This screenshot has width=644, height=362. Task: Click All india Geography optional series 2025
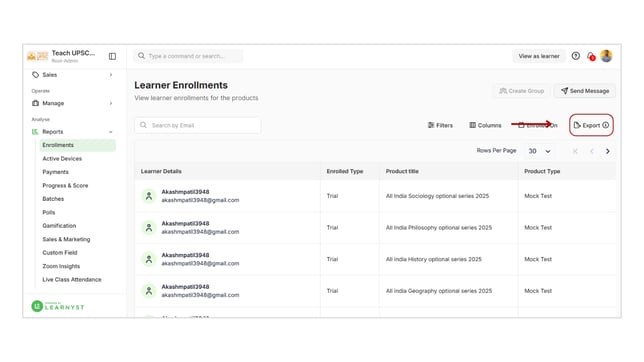tap(439, 291)
